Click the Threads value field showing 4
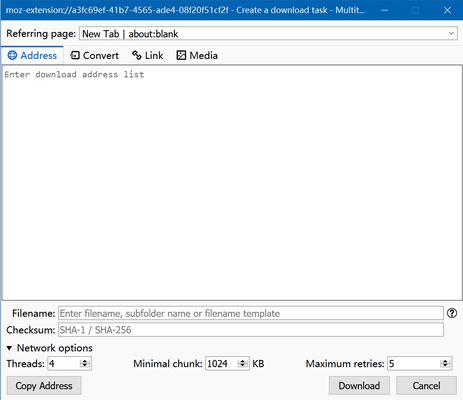 pyautogui.click(x=69, y=363)
